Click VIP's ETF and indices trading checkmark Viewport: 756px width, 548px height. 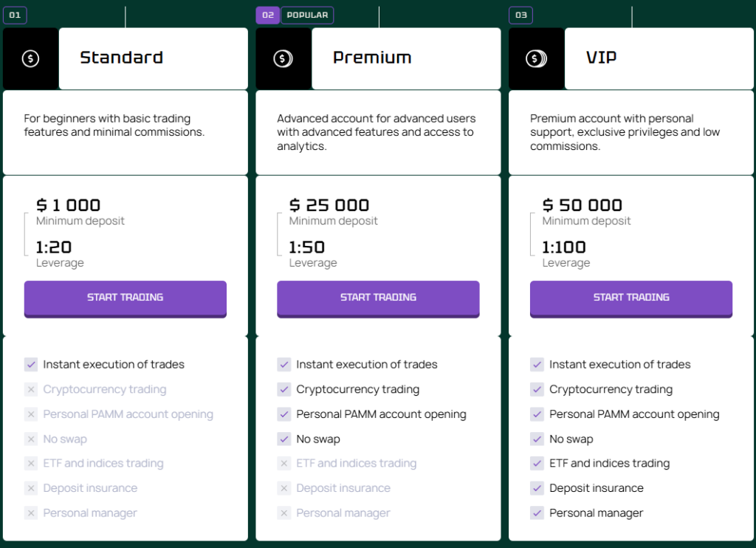click(x=537, y=464)
